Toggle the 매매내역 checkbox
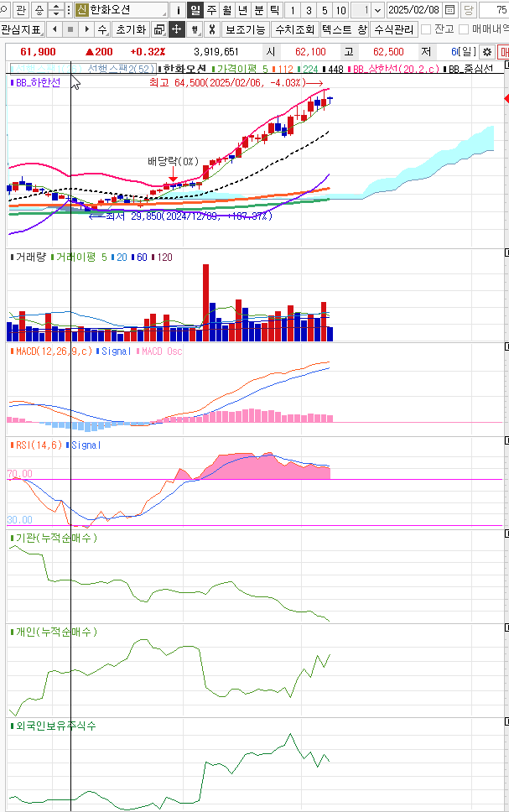Image resolution: width=509 pixels, height=812 pixels. pos(464,29)
